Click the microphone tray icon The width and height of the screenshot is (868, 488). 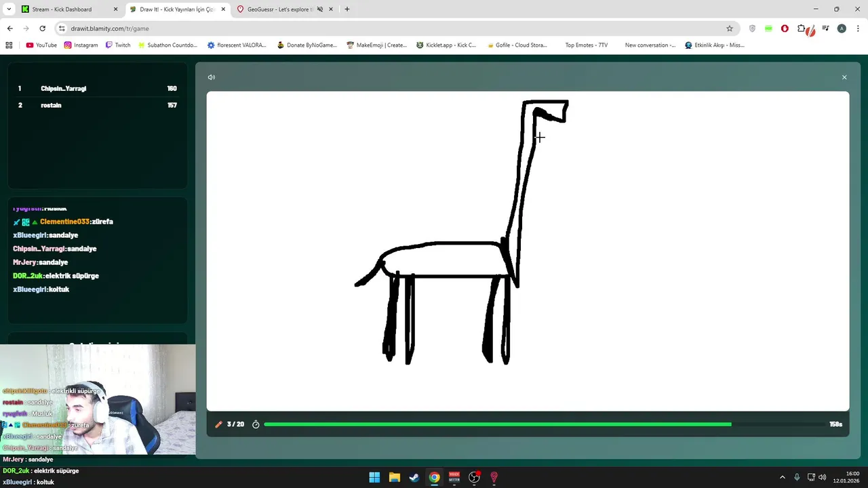click(x=797, y=477)
